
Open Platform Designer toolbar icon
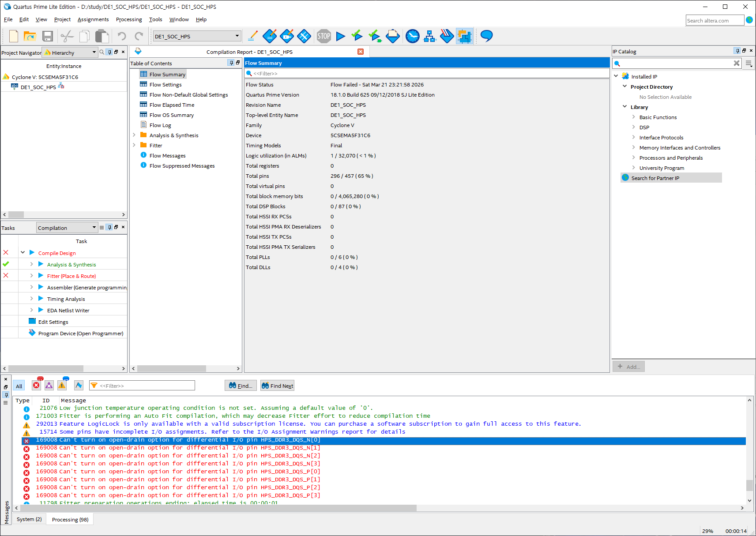[x=464, y=36]
